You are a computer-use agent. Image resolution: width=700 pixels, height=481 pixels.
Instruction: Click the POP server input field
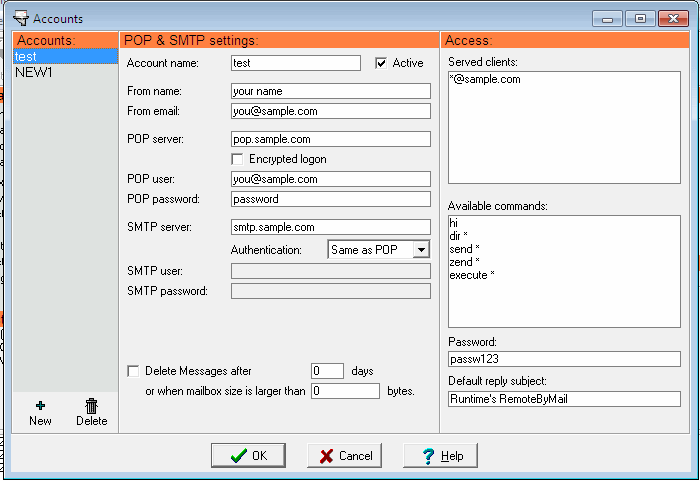tap(330, 139)
